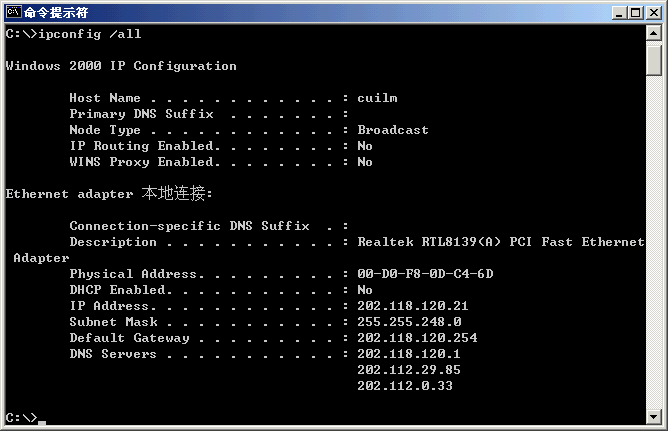Click the typed ipconfig /all command
The image size is (668, 431).
[x=89, y=34]
